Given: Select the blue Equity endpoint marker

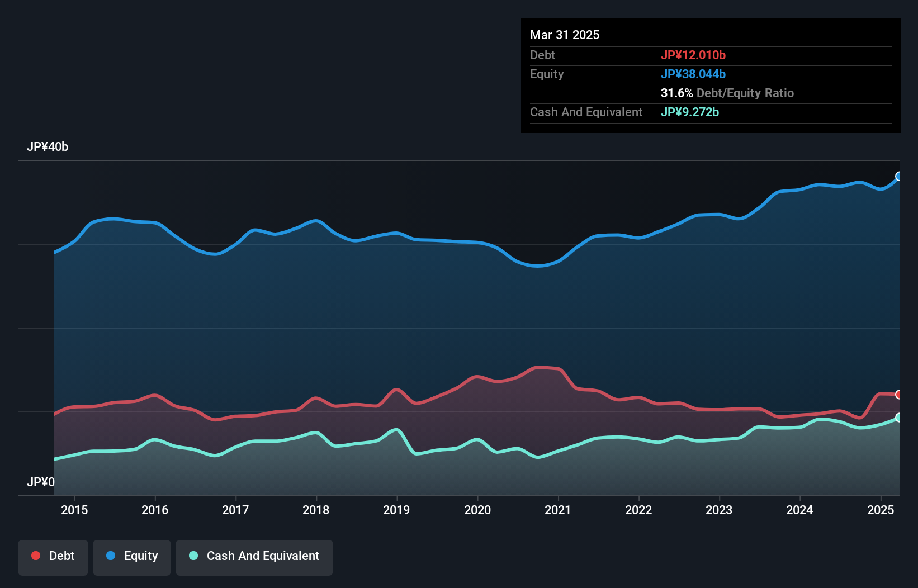Looking at the screenshot, I should point(899,177).
